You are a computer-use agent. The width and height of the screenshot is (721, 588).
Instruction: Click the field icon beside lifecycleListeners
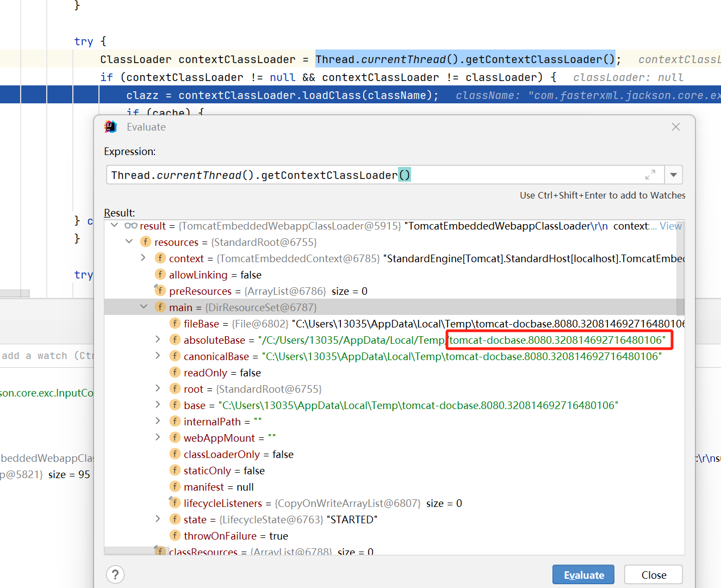tap(175, 503)
